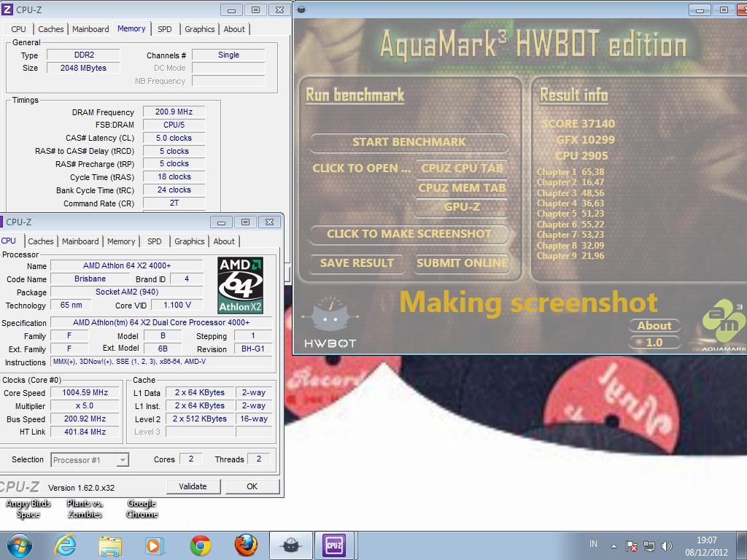Image resolution: width=747 pixels, height=560 pixels.
Task: Click Level 2 cache 2 x 512 KBytes
Action: 200,419
